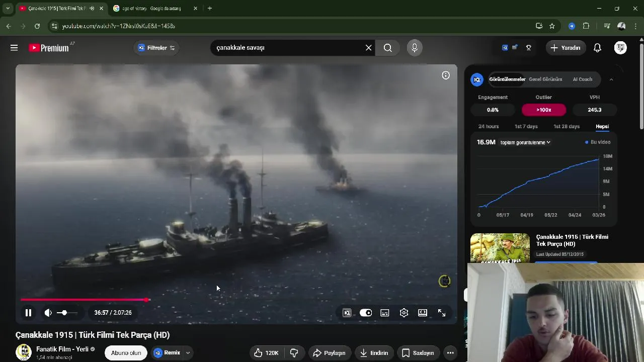
Task: Open the account avatar menu
Action: [620, 48]
